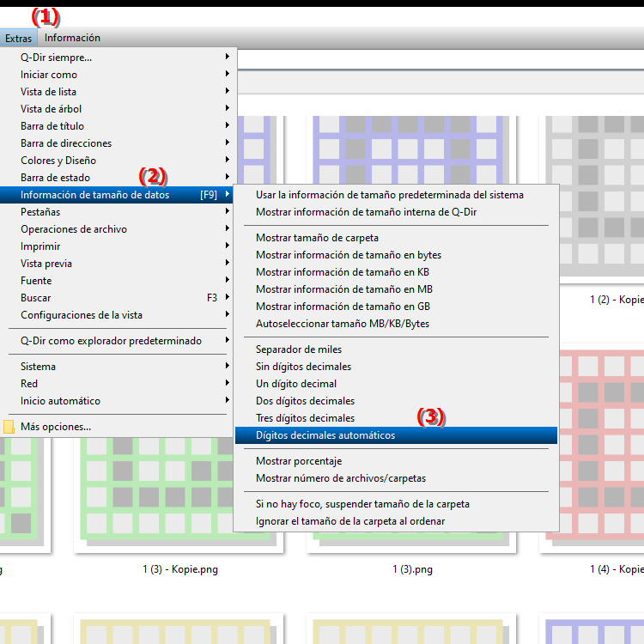Choose Mostrar información de tamaño interna de Q-Dir

[x=397, y=212]
